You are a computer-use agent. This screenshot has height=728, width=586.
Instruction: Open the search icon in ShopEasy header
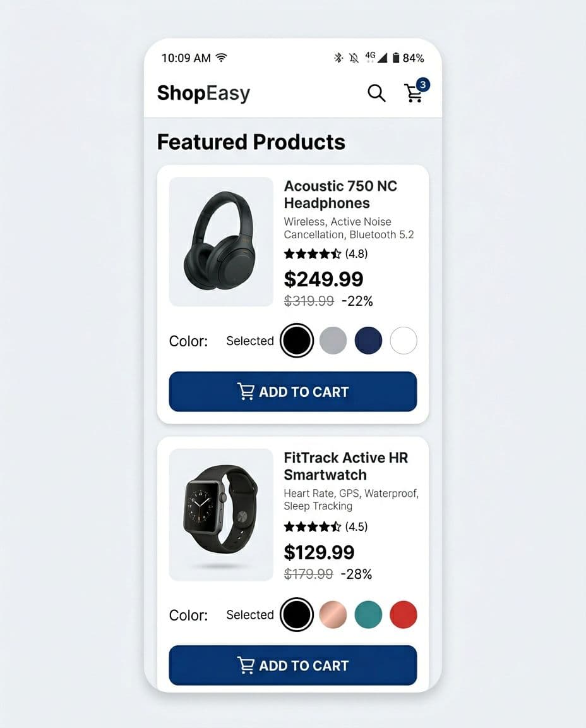376,93
